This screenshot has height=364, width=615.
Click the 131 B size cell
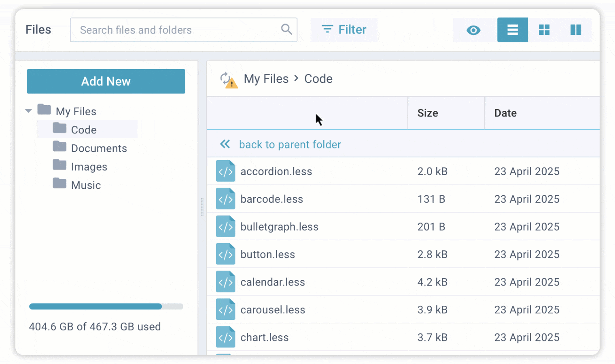[431, 199]
